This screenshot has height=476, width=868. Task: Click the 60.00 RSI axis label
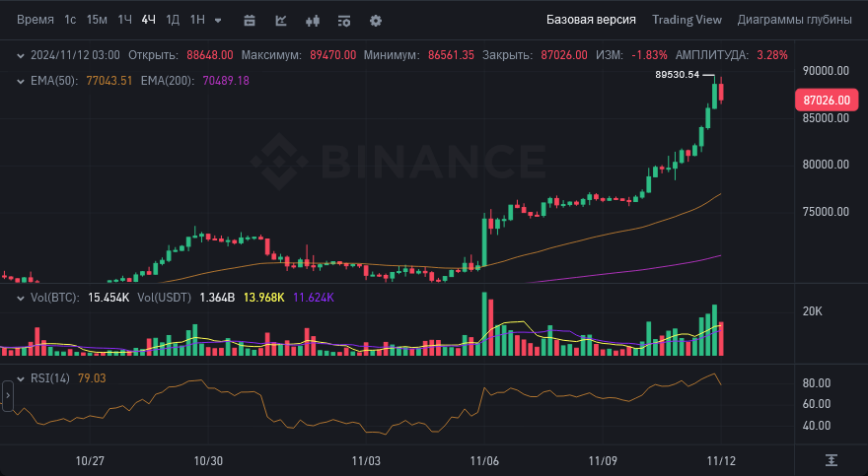[x=817, y=404]
